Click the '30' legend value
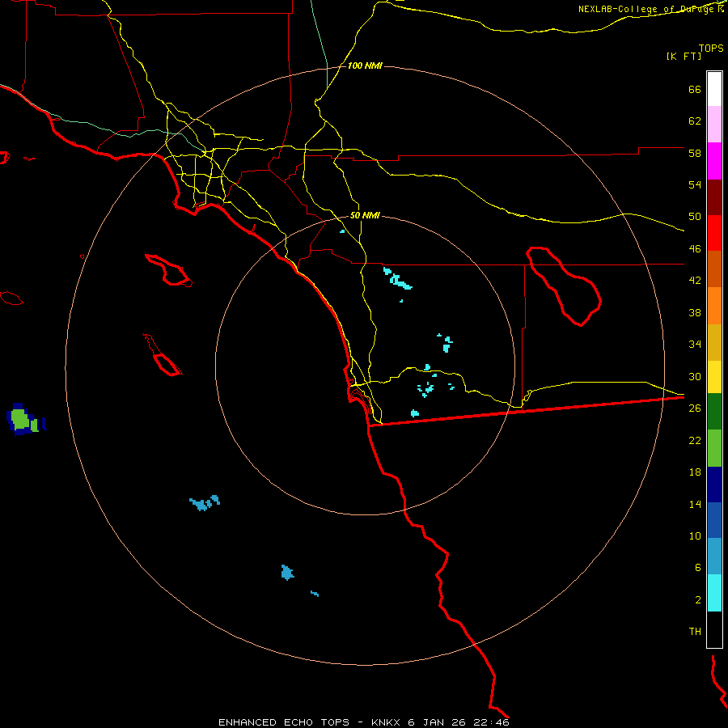This screenshot has height=728, width=728. click(695, 376)
